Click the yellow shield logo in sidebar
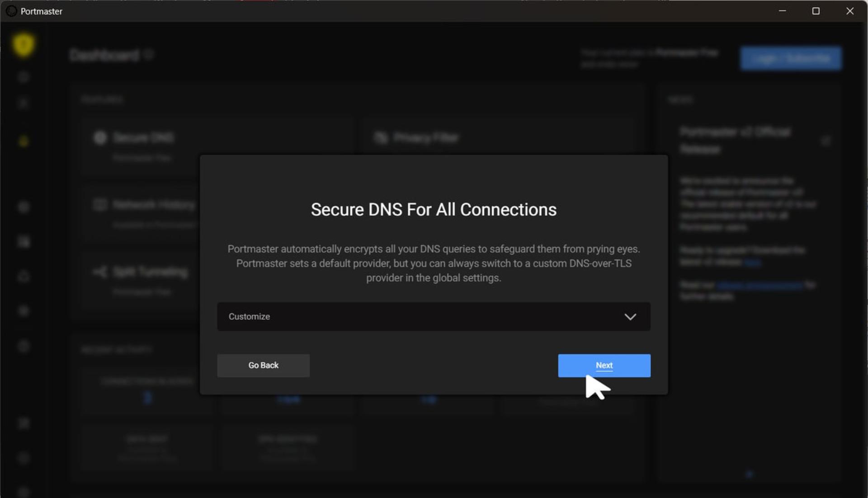Image resolution: width=868 pixels, height=498 pixels. pos(24,45)
